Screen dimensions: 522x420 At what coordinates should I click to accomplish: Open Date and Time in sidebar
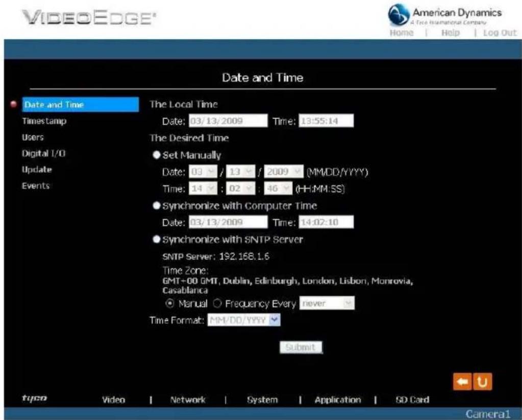81,105
